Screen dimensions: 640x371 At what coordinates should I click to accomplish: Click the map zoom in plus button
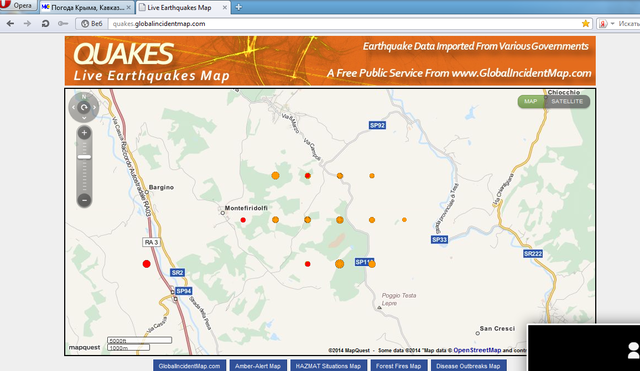(84, 133)
